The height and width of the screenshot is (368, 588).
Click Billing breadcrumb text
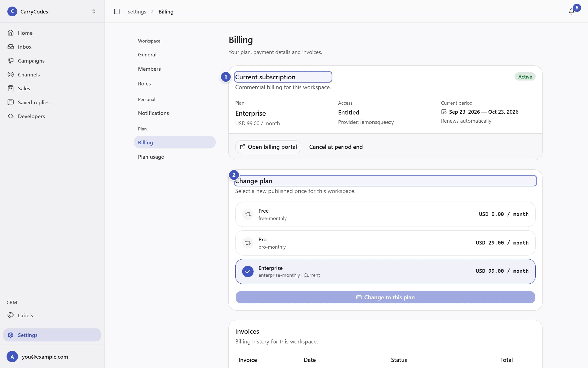[x=166, y=11]
